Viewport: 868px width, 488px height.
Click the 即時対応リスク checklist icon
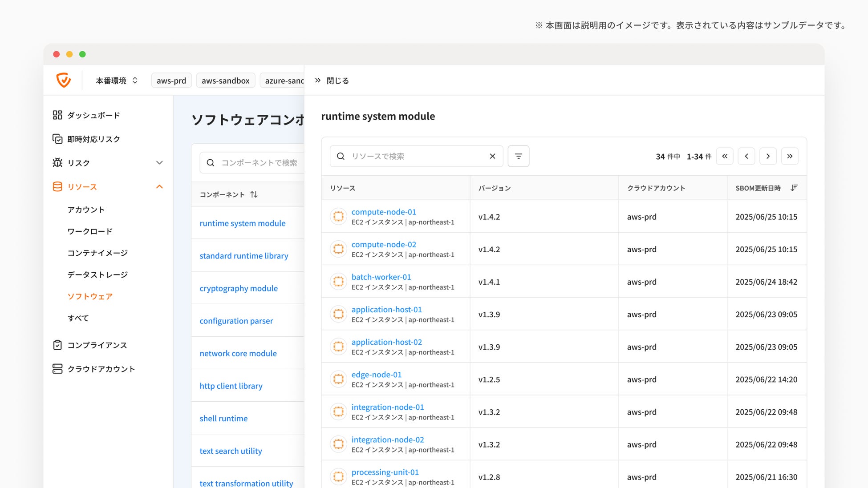(57, 139)
